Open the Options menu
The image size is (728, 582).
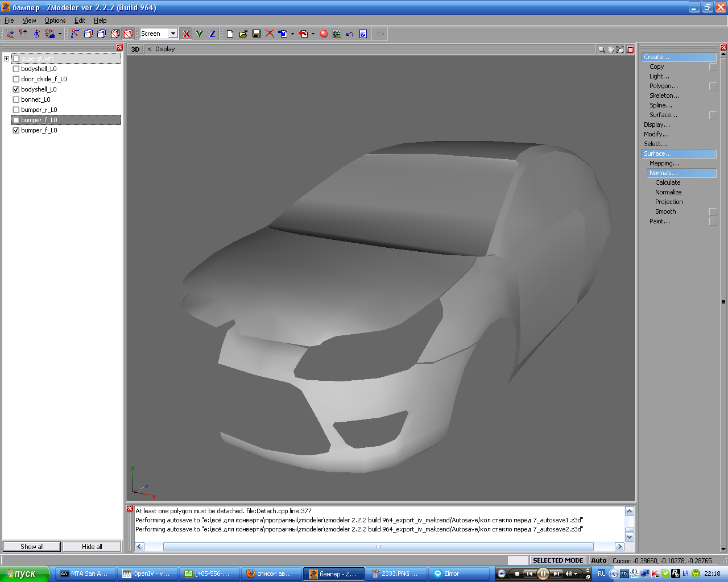[x=55, y=20]
